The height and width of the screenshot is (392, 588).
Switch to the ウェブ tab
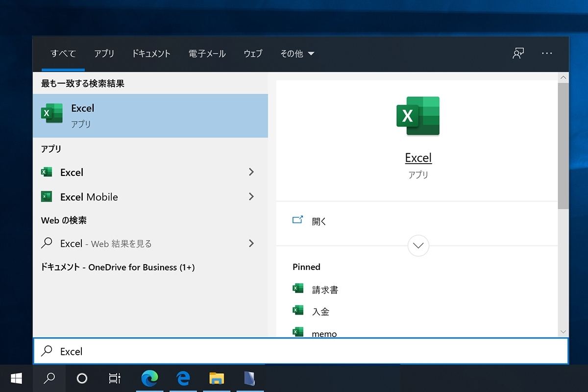(x=253, y=54)
